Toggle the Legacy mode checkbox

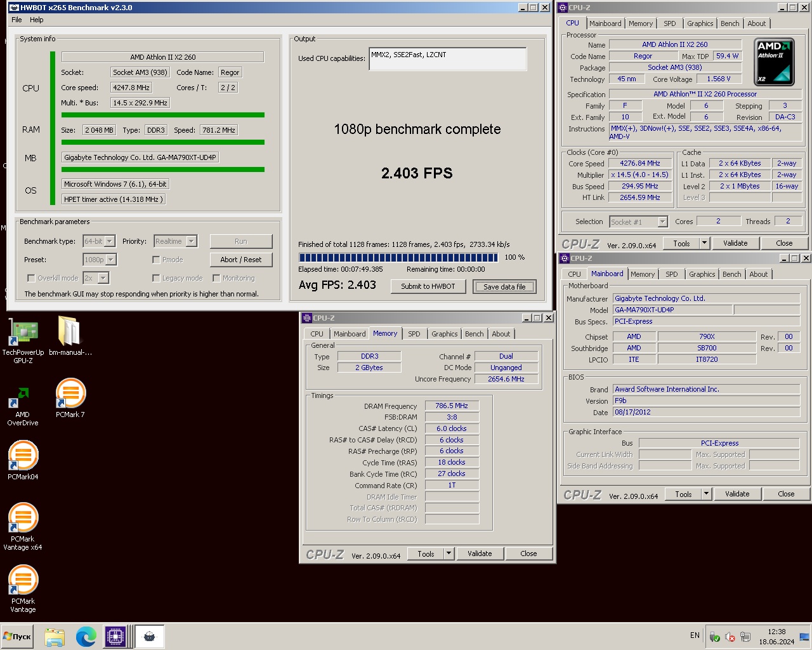coord(156,278)
